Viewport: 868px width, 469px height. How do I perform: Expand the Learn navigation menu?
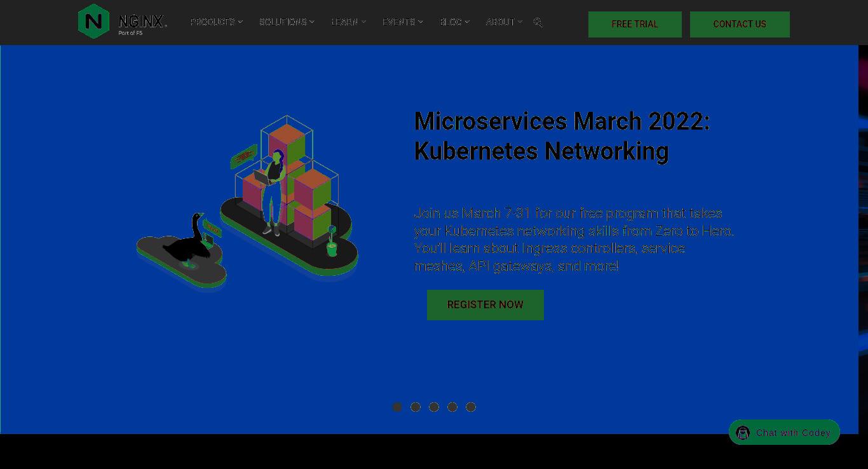[x=348, y=22]
